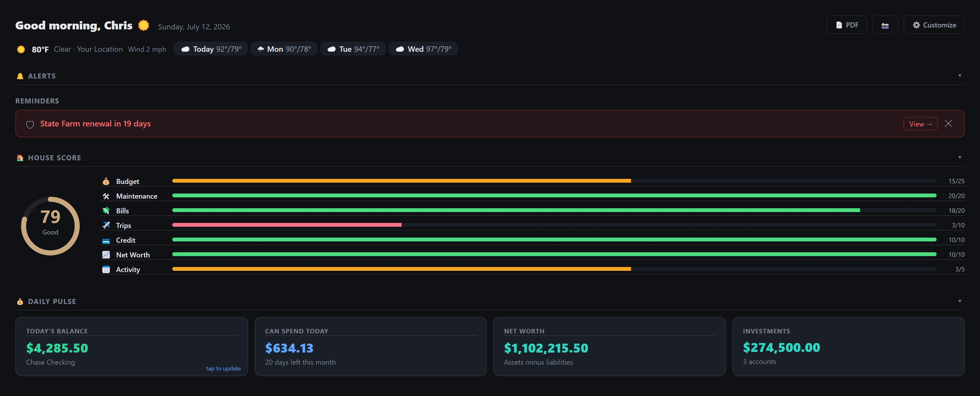Dismiss the State Farm renewal reminder

[948, 124]
